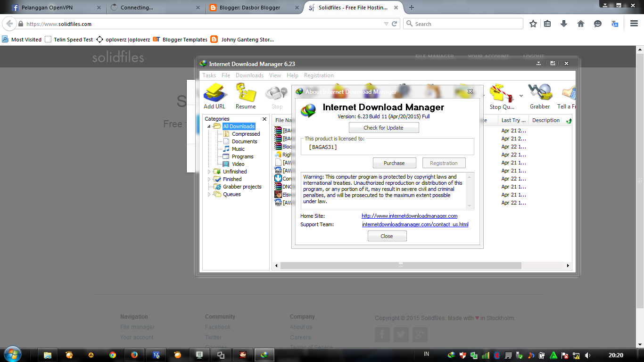Open the Support Team contact_us link
The width and height of the screenshot is (644, 362).
click(415, 224)
